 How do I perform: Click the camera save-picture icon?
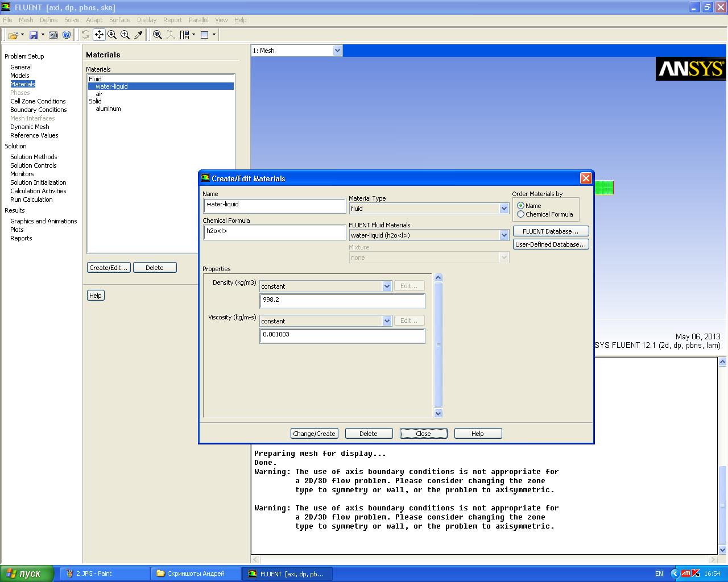(x=53, y=35)
